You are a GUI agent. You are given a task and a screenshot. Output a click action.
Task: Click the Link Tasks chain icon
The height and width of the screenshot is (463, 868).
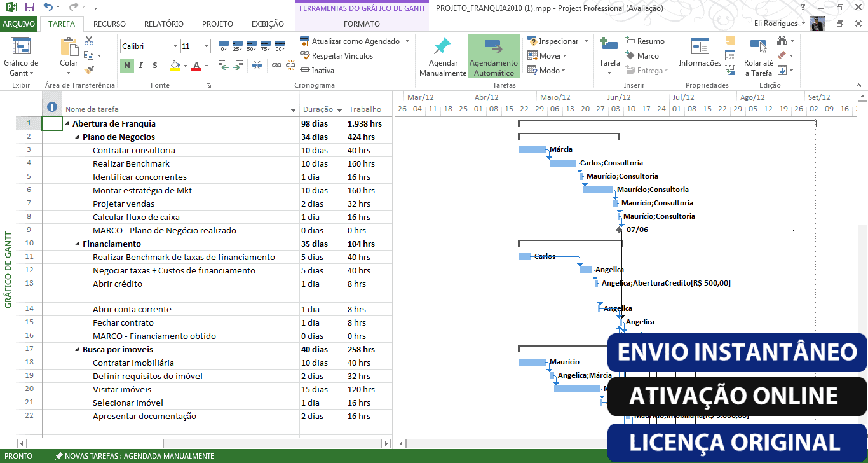(276, 65)
